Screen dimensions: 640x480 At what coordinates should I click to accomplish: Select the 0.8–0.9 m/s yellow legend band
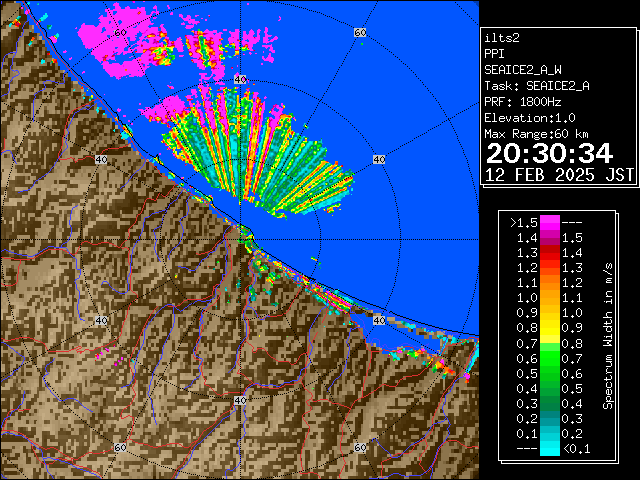tap(550, 328)
